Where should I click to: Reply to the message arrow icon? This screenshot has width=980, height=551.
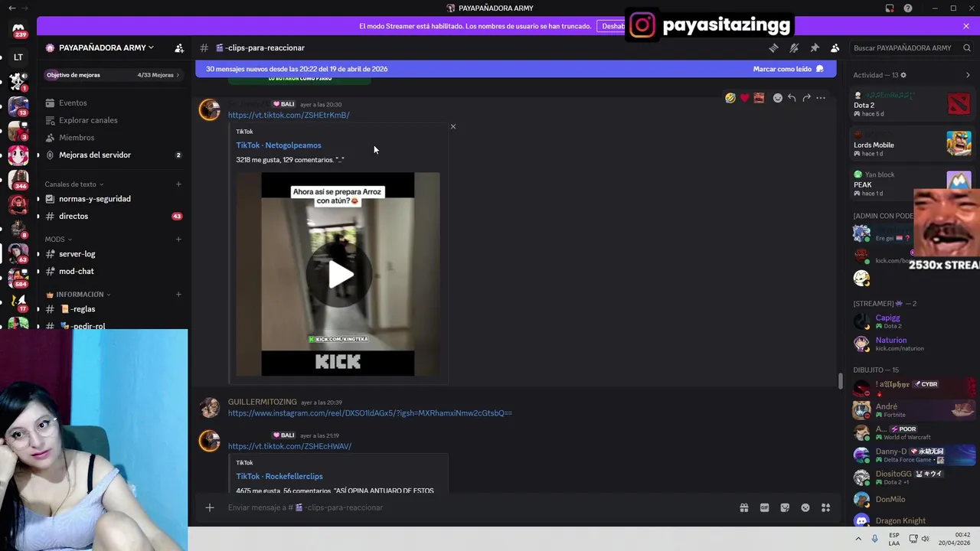(792, 98)
